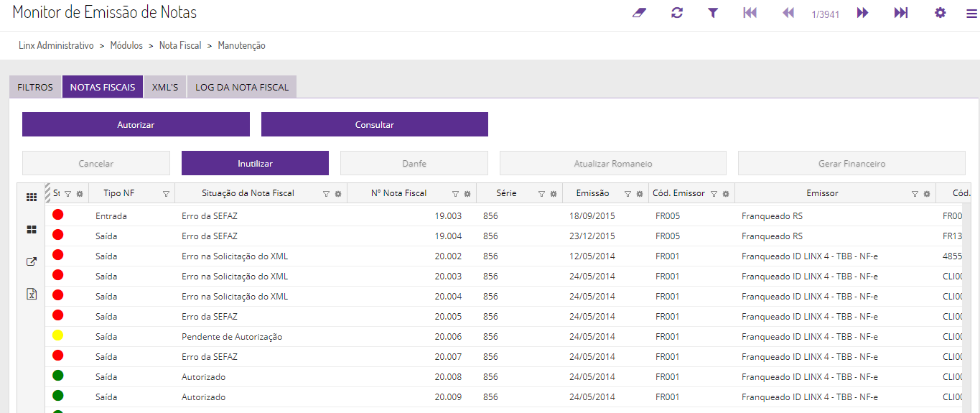Export grid to Excel file

[x=32, y=294]
